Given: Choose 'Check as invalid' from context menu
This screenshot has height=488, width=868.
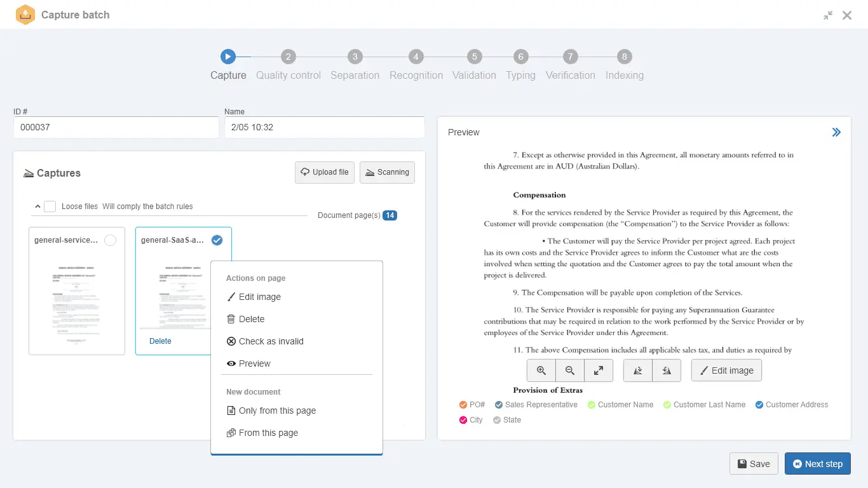Looking at the screenshot, I should (x=271, y=341).
